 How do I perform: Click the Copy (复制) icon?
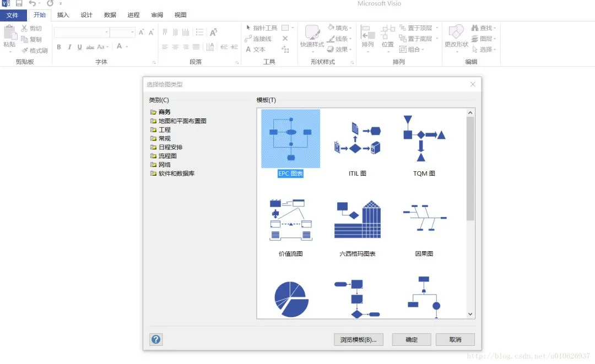(24, 40)
